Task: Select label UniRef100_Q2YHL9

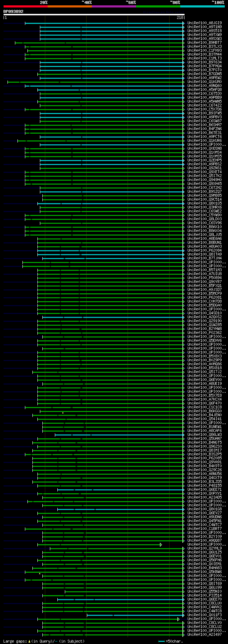Action: (204, 548)
